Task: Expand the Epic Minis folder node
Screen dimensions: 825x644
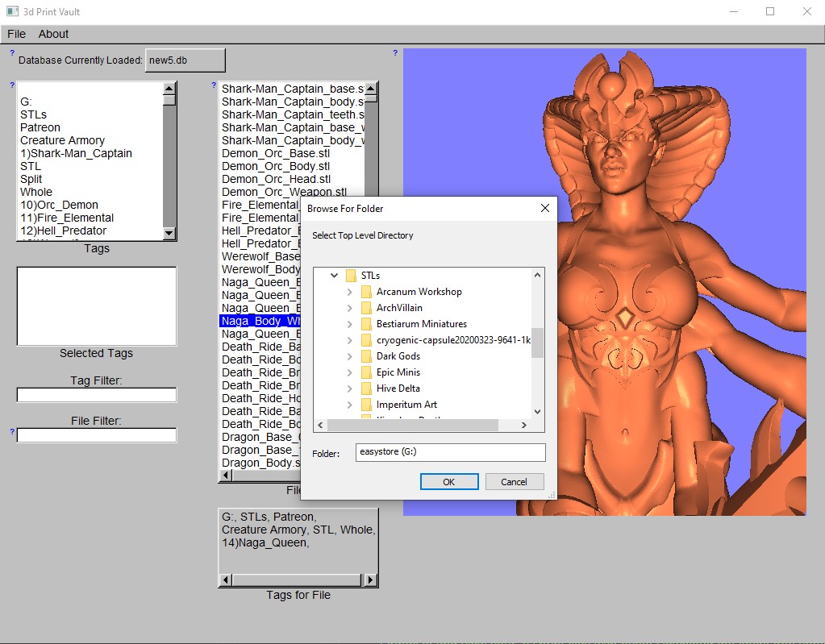Action: tap(349, 372)
